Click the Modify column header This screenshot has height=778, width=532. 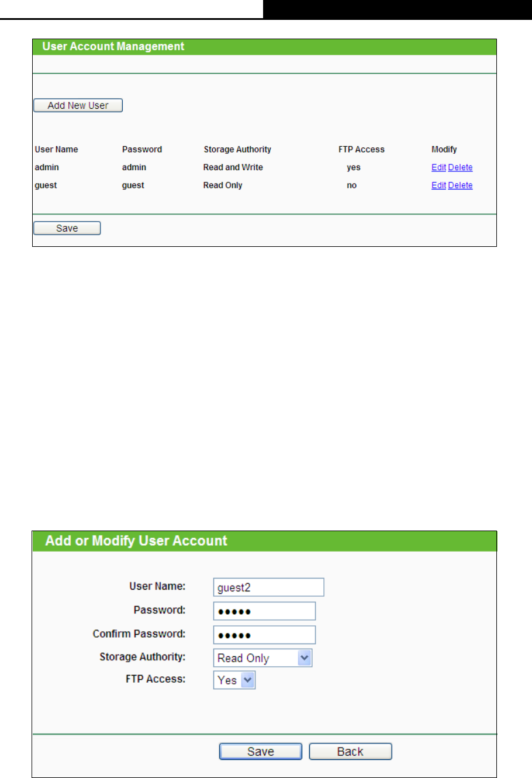(444, 150)
